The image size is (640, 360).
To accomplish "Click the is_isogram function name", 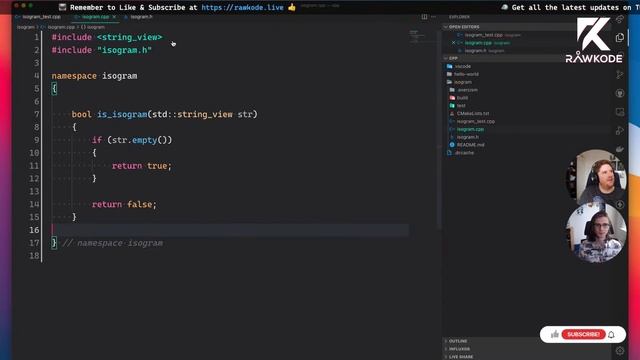I will (x=122, y=114).
